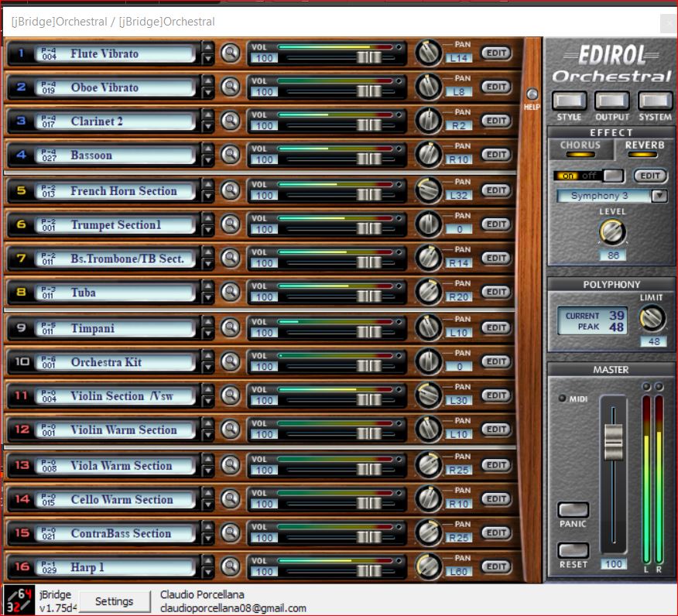This screenshot has width=678, height=616.
Task: Switch to the REVERB effect tab
Action: pos(645,148)
